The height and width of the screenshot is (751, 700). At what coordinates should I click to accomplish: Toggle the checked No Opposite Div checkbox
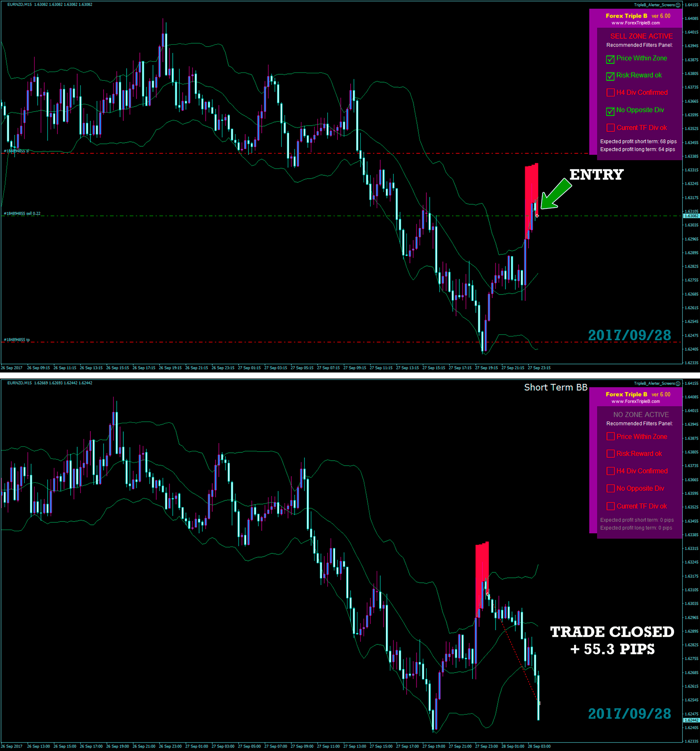(x=610, y=111)
